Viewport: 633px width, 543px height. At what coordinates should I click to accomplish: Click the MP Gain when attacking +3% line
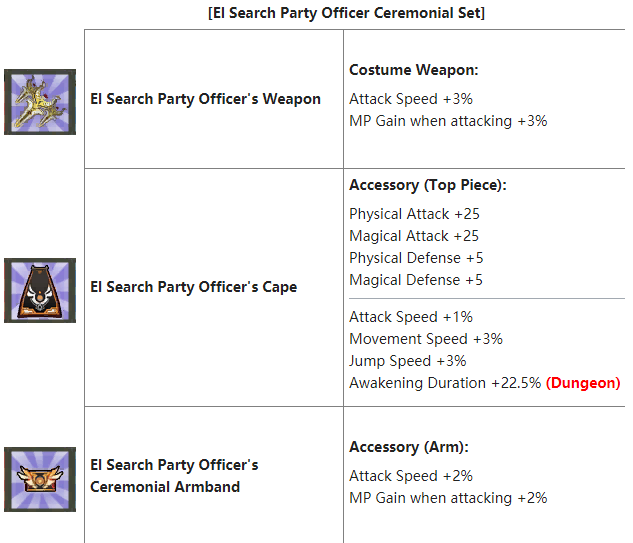point(448,121)
